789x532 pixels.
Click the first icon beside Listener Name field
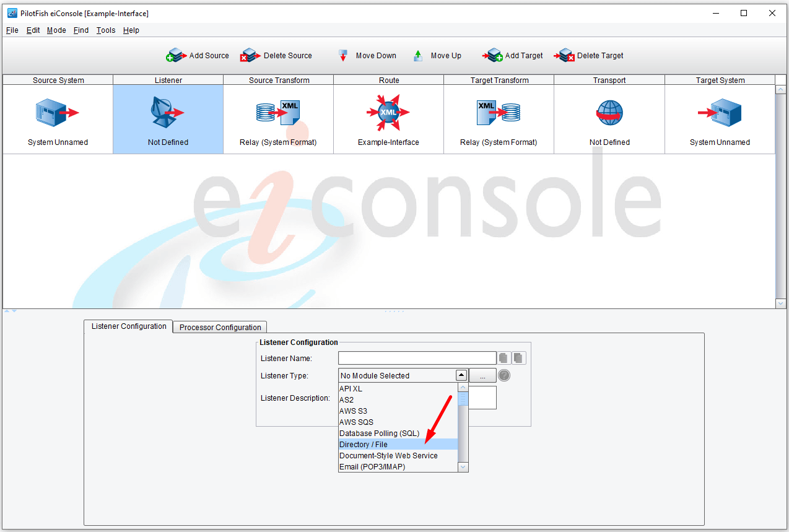504,358
